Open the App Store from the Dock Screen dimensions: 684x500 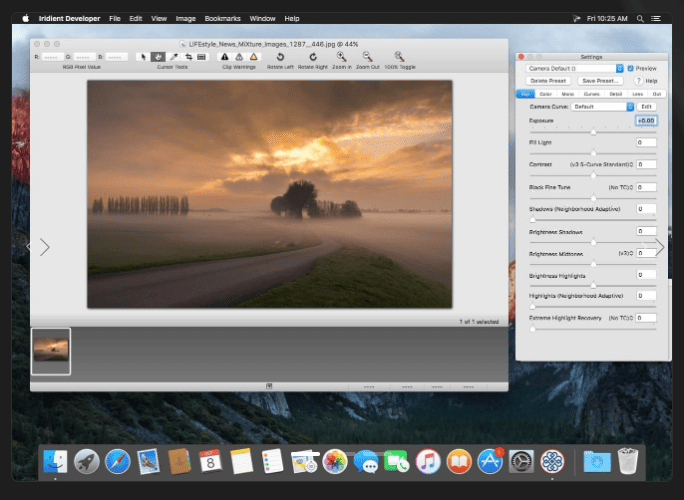[x=490, y=461]
